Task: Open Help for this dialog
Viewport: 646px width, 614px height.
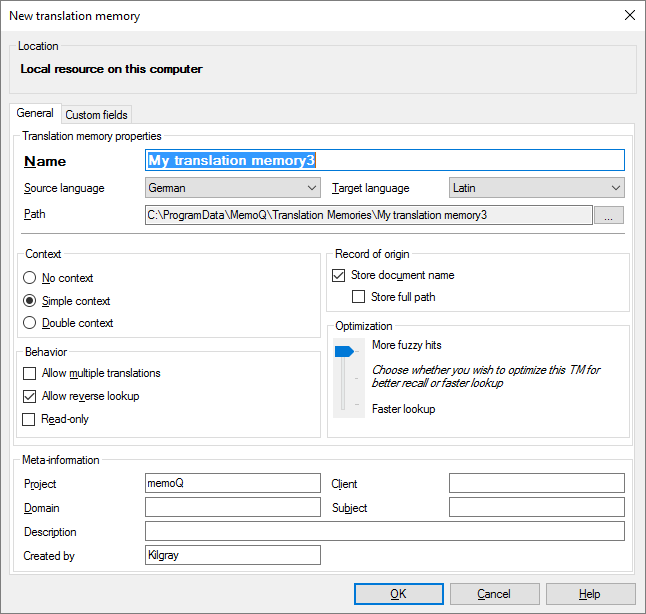Action: pos(590,594)
